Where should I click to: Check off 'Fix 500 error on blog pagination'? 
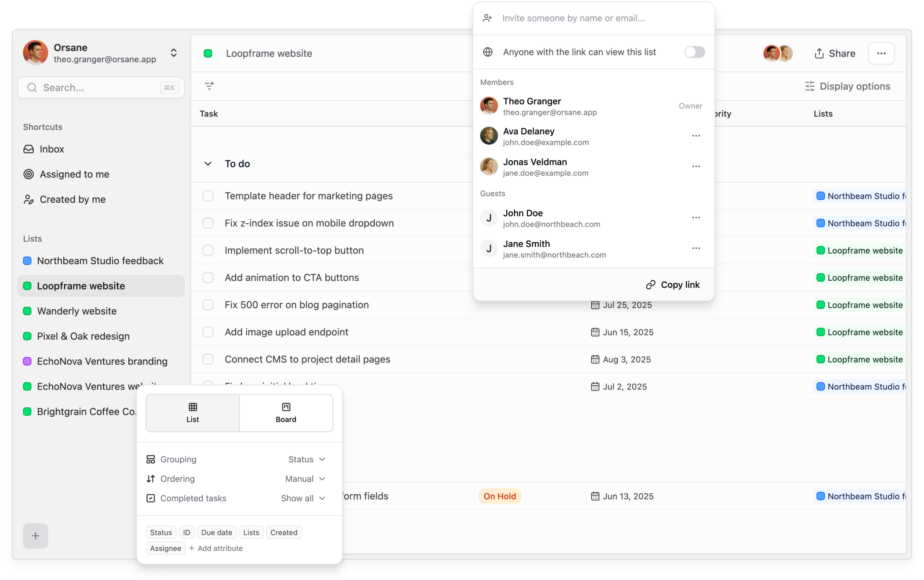pos(208,305)
